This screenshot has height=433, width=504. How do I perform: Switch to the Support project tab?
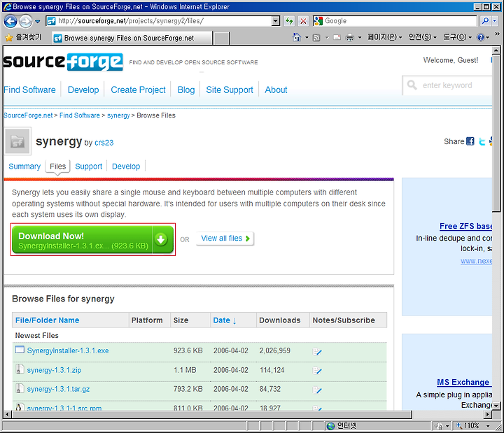[x=88, y=166]
